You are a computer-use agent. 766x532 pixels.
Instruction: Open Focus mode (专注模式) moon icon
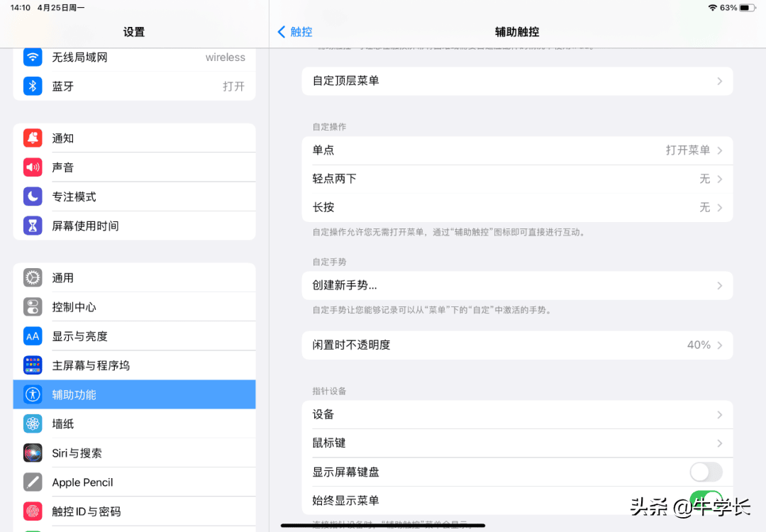(33, 196)
